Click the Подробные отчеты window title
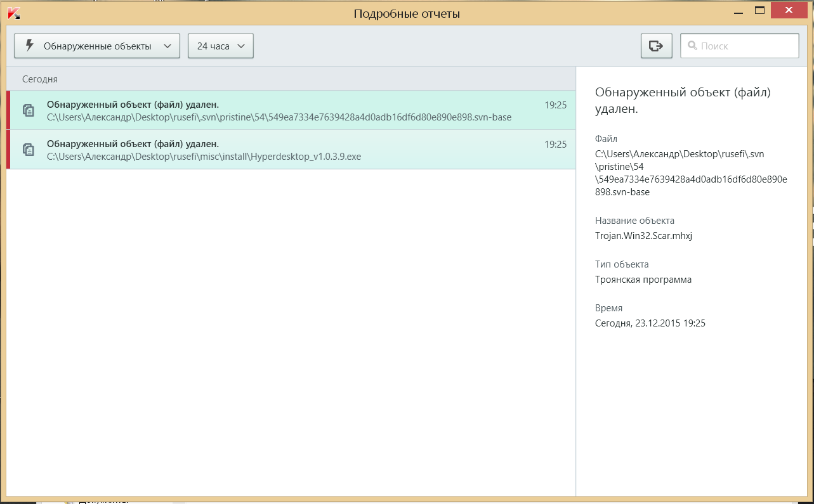 pyautogui.click(x=407, y=13)
